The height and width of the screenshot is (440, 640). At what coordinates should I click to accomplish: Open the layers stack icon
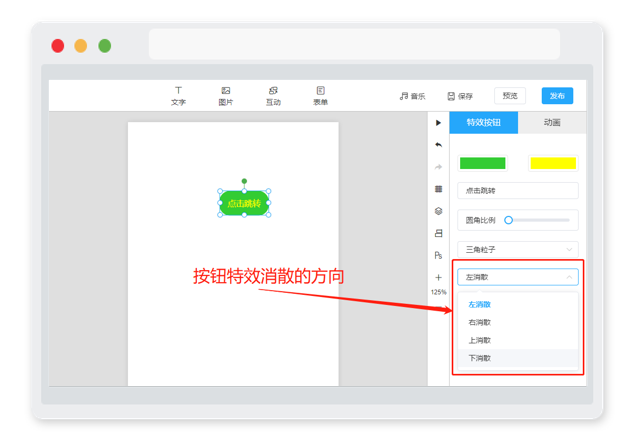438,211
